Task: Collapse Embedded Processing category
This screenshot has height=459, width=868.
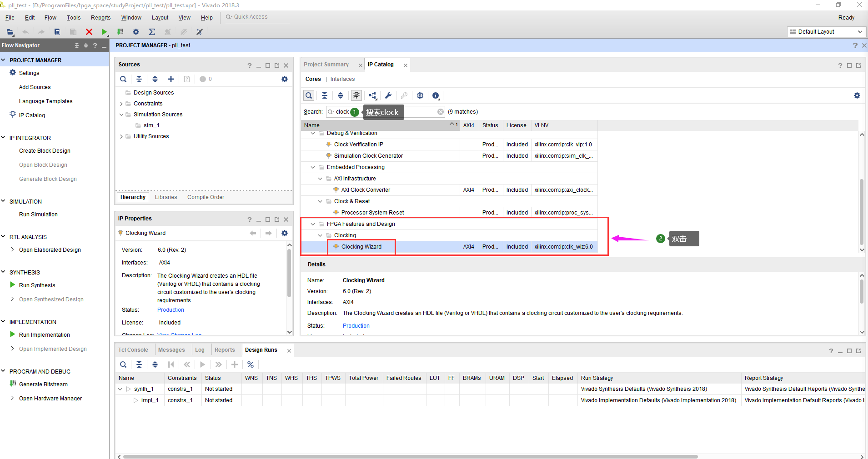Action: click(x=313, y=167)
